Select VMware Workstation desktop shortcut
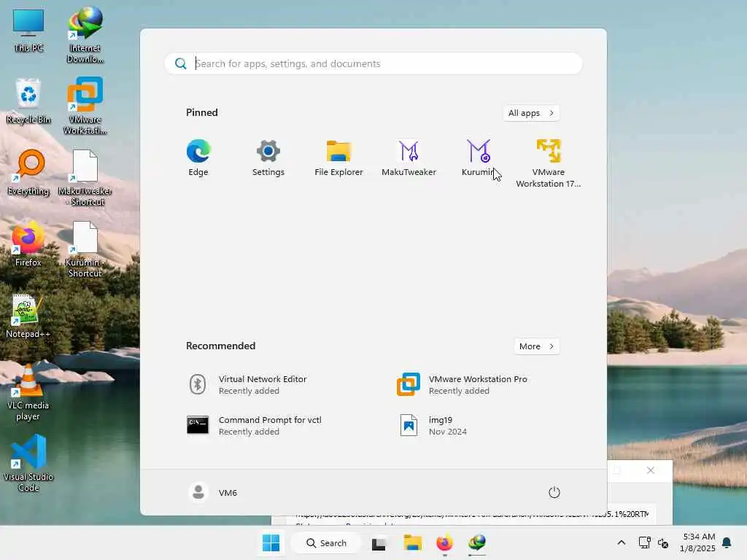 pos(85,106)
